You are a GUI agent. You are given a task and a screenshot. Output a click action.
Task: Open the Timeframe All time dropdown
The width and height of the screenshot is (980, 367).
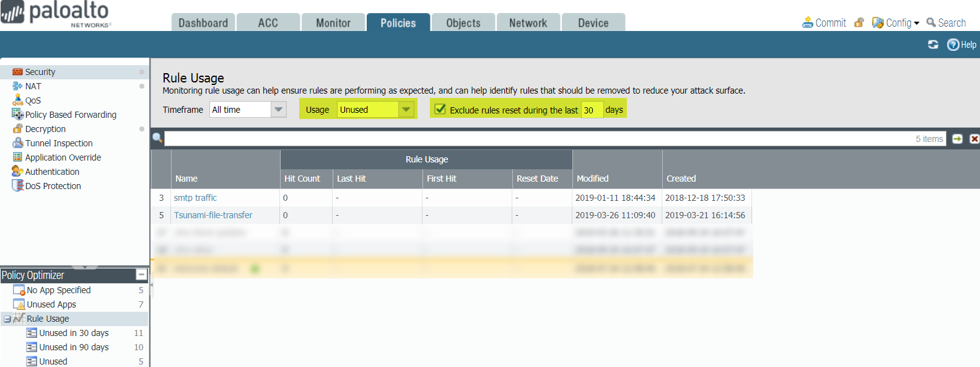pyautogui.click(x=248, y=110)
